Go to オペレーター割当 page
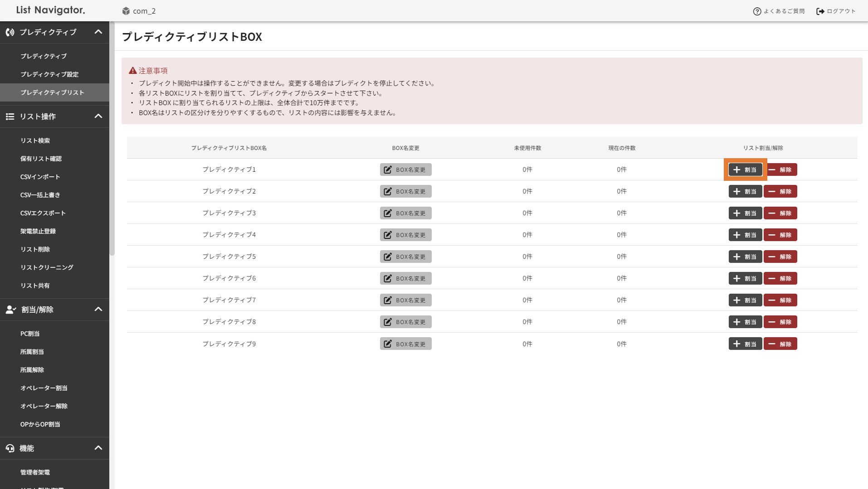Screen dimensions: 868x489 (44, 388)
